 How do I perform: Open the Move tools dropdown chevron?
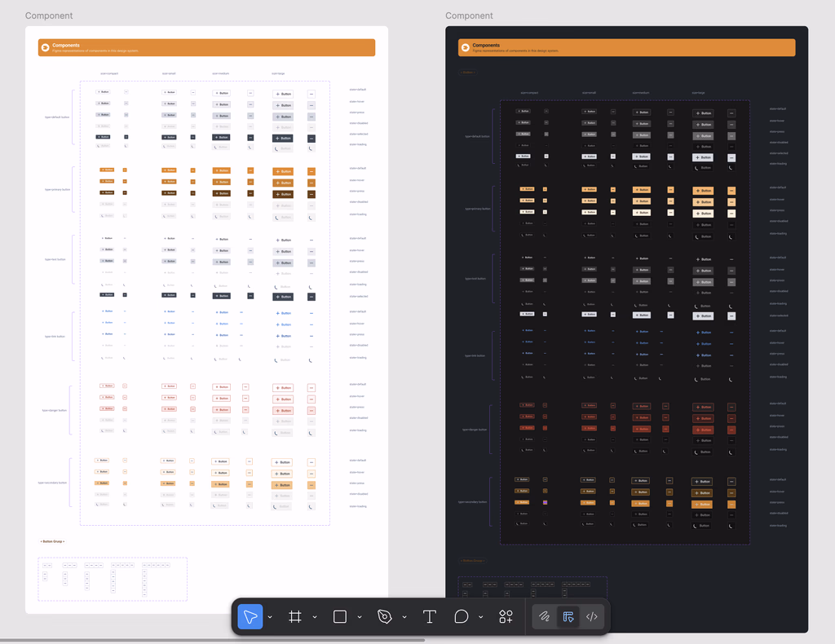pos(270,617)
